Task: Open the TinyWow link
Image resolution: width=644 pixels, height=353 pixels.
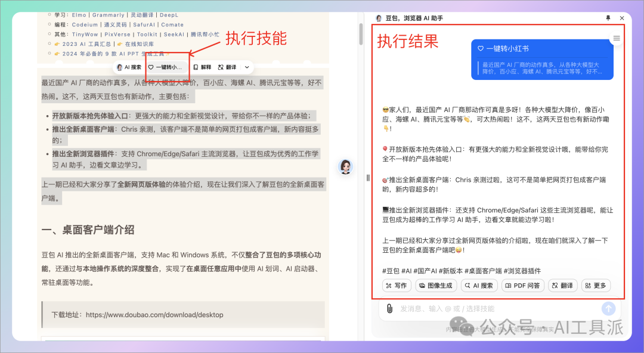Action: tap(85, 35)
